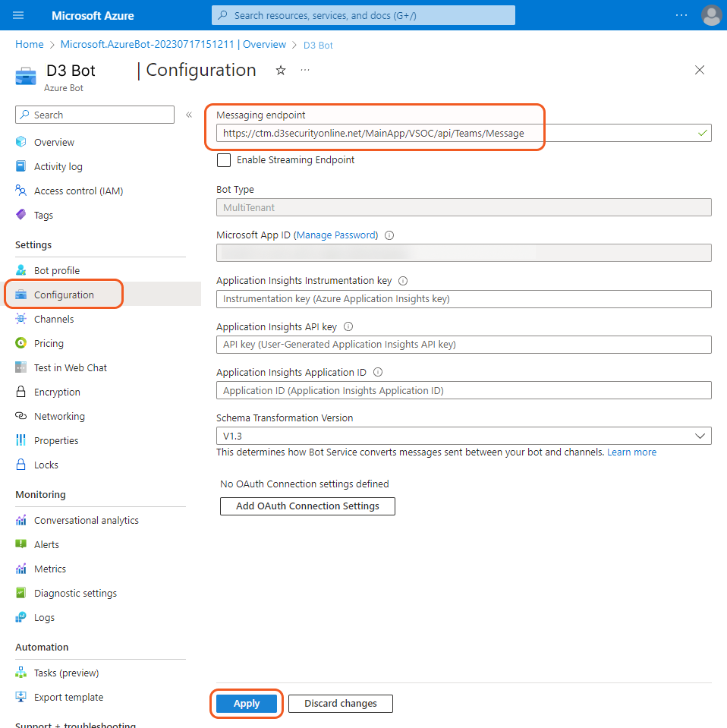This screenshot has width=727, height=728.
Task: Click the Alerts icon in sidebar
Action: point(21,544)
